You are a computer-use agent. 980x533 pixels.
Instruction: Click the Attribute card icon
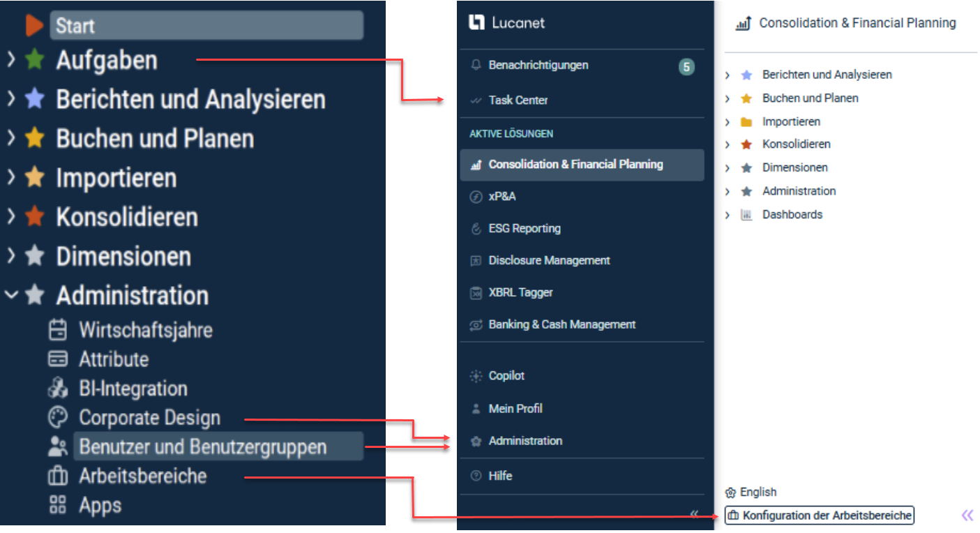click(x=58, y=359)
